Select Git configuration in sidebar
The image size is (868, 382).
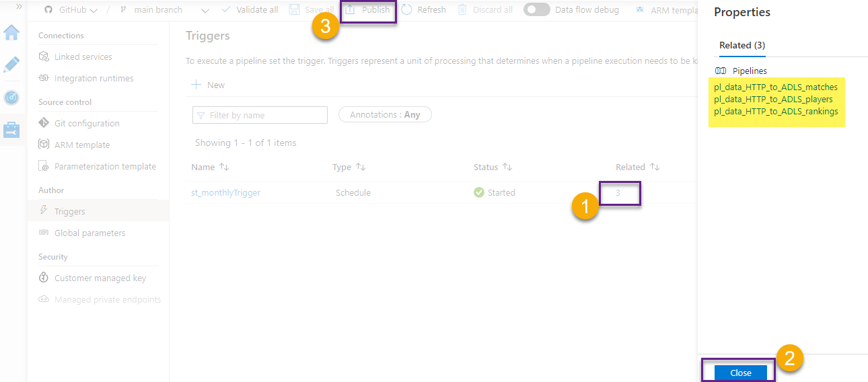point(87,124)
